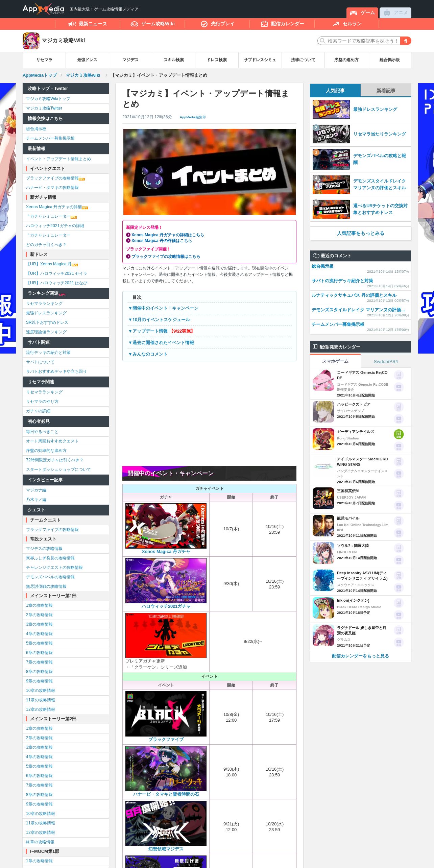The image size is (434, 868).
Task: Jump to ▼みんなのコメント in the contents
Action: point(148,354)
